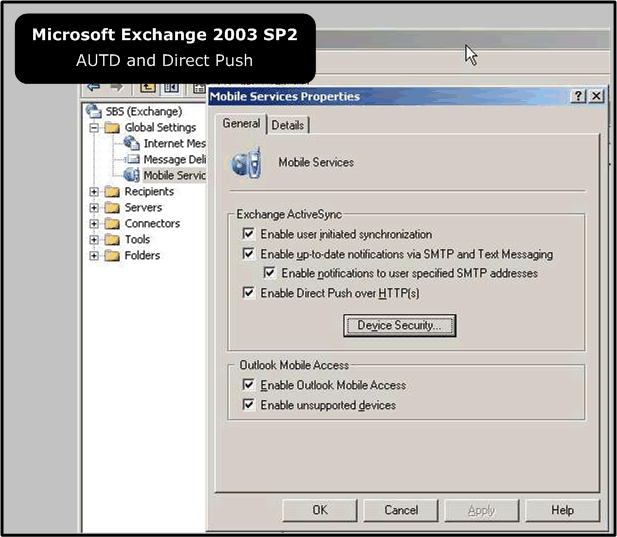Screen dimensions: 617x537
Task: Click the SBS (Exchange) root server icon
Action: [x=94, y=111]
